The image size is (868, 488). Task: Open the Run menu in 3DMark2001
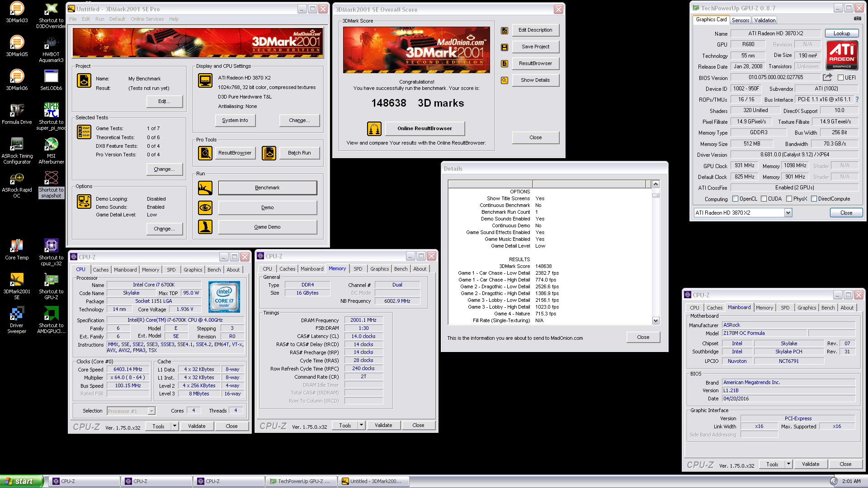point(99,19)
